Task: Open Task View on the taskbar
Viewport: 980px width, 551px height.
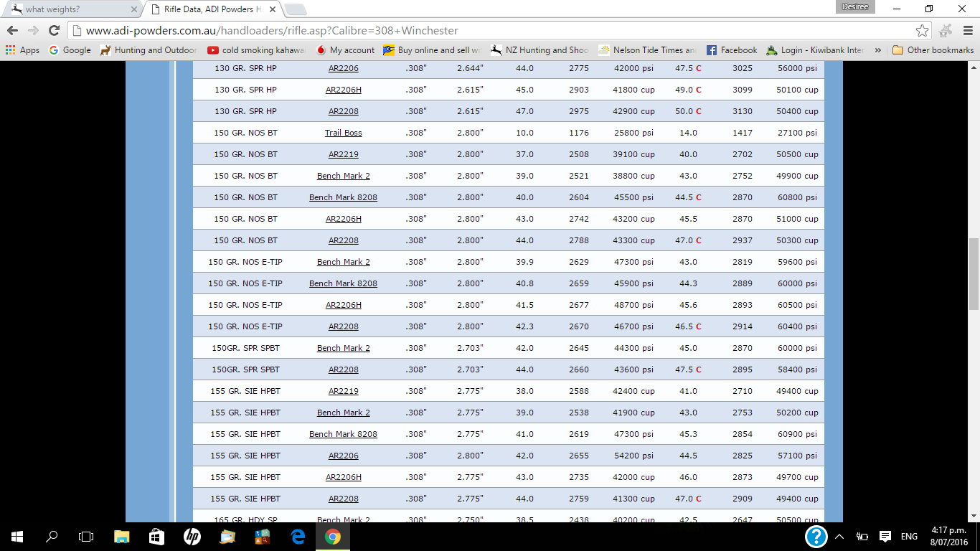Action: tap(86, 537)
